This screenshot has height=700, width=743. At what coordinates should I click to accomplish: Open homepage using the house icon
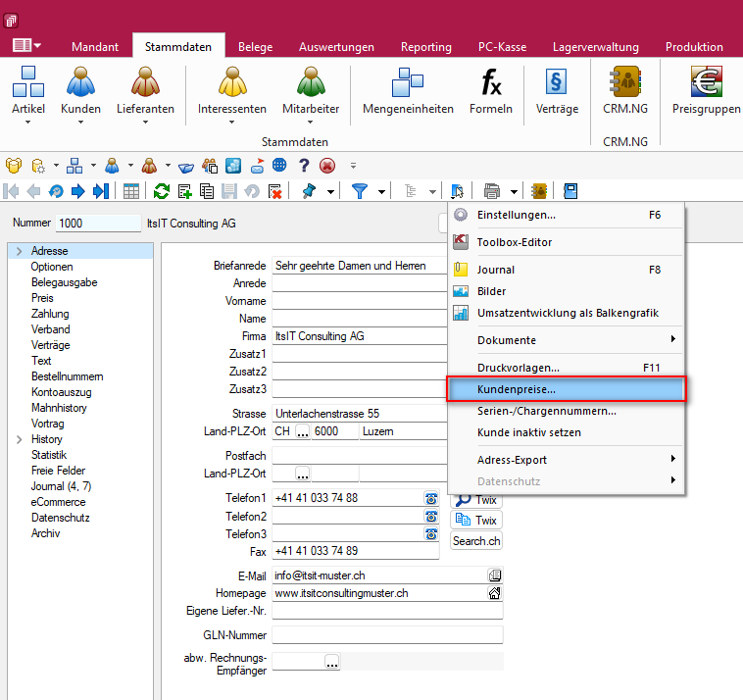point(495,593)
